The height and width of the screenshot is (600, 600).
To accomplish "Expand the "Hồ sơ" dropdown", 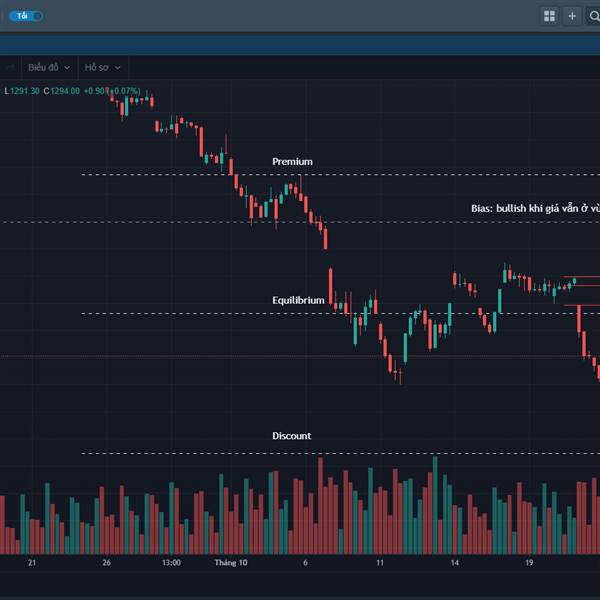I will [103, 68].
